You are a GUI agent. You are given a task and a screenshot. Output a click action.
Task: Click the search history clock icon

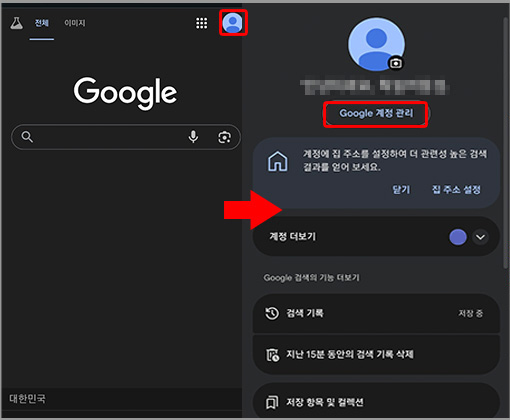pos(272,313)
